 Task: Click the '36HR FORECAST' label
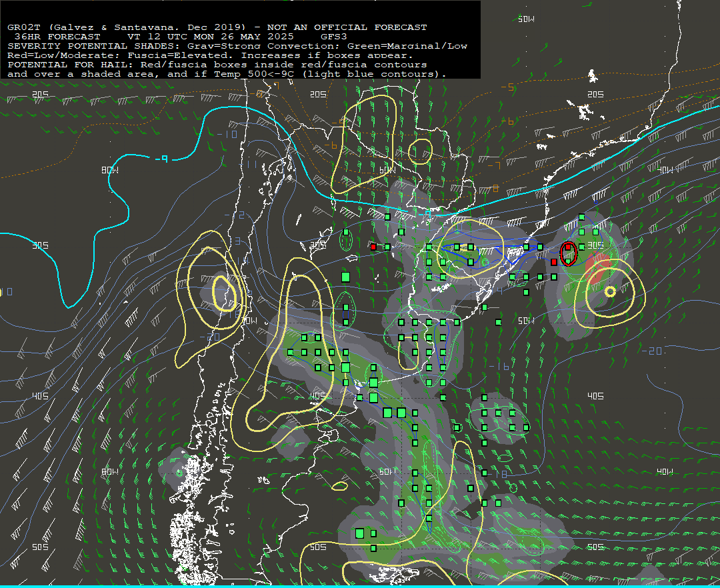pyautogui.click(x=57, y=36)
